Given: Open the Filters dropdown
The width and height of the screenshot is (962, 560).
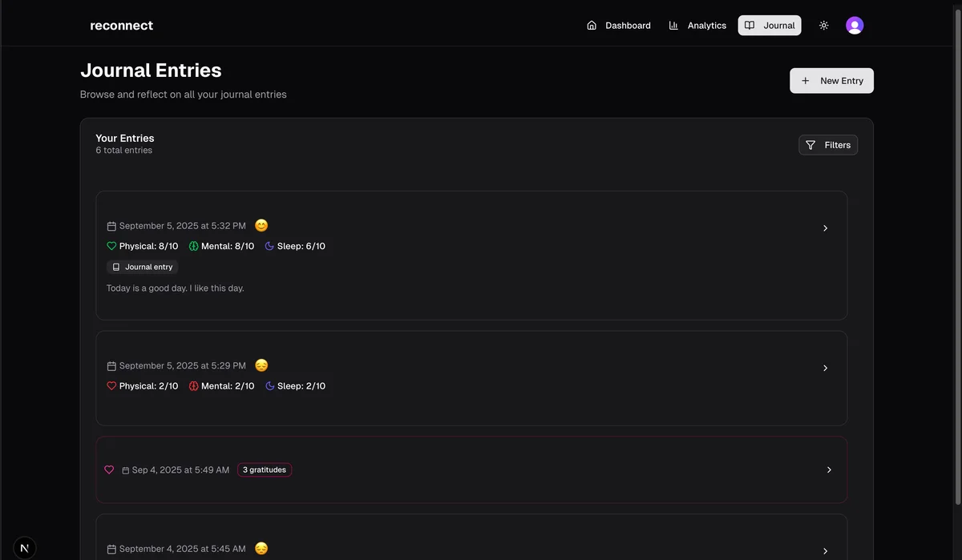Looking at the screenshot, I should coord(828,145).
